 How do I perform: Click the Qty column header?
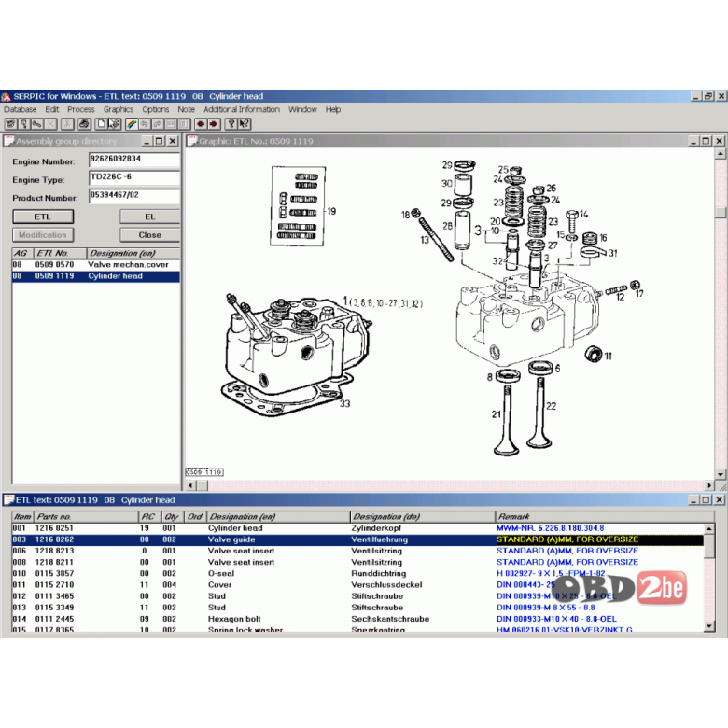point(173,517)
